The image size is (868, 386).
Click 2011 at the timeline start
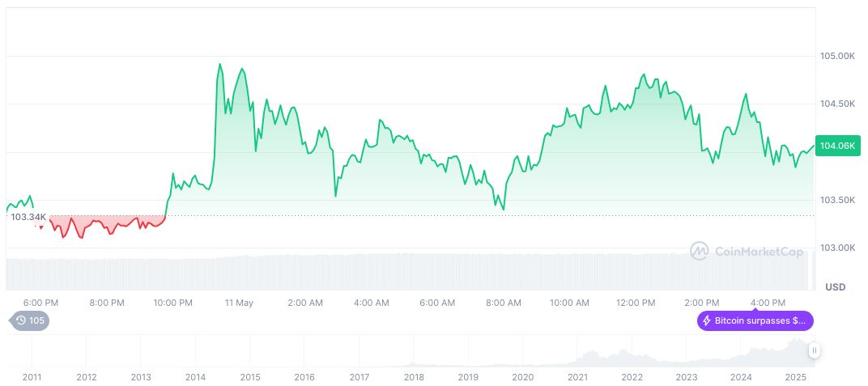[x=32, y=377]
